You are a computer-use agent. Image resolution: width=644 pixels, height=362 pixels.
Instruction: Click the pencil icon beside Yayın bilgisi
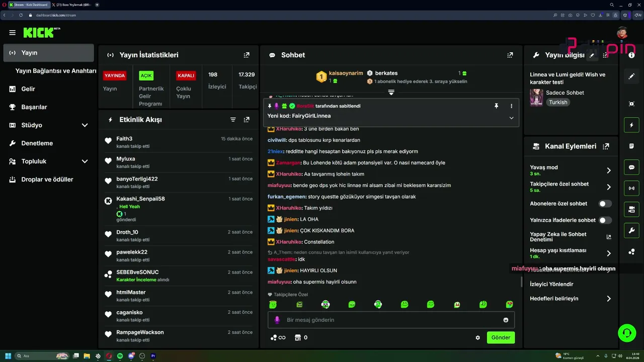592,55
